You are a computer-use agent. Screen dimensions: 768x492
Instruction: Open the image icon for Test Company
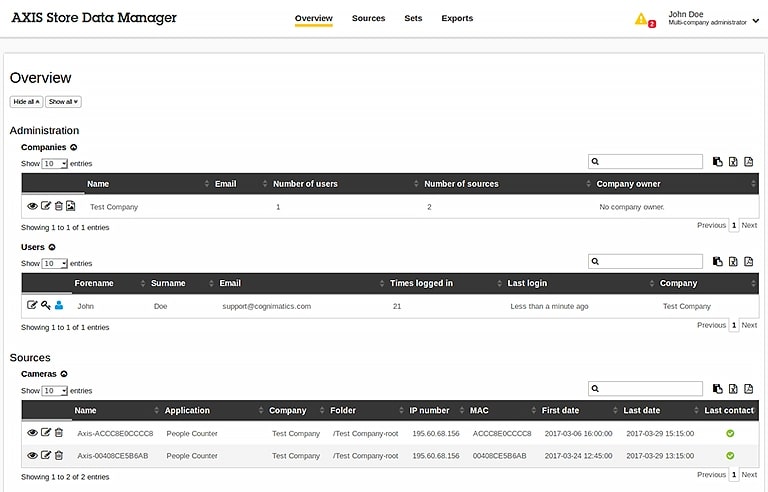(x=71, y=207)
